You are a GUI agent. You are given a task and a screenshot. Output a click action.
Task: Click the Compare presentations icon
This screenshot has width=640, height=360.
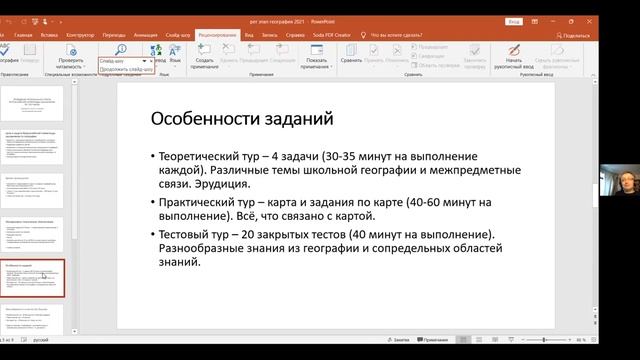pos(351,50)
